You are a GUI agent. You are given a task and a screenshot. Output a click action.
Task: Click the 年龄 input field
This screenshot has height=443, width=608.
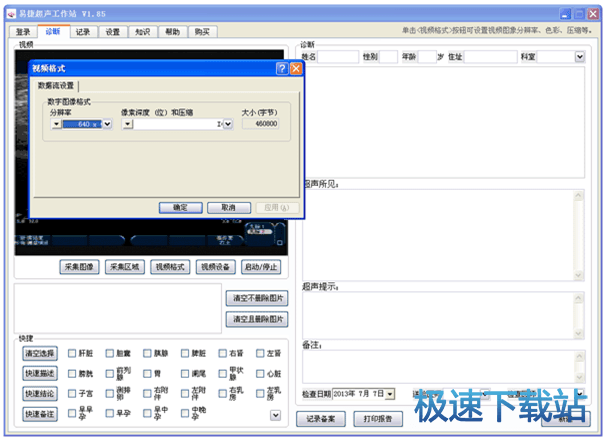click(x=427, y=57)
